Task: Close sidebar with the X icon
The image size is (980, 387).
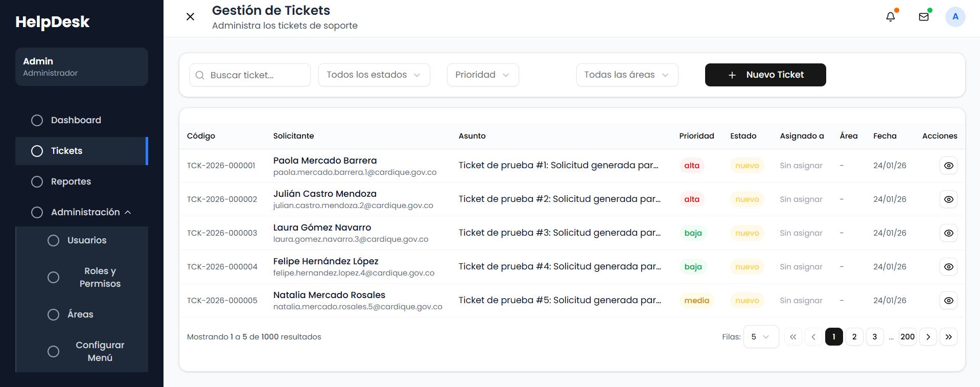Action: 190,17
